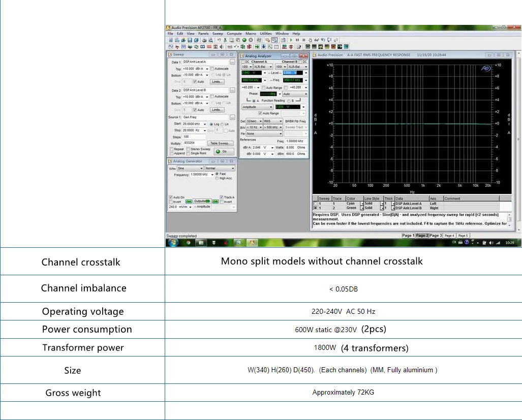522x420 pixels.
Task: Toggle the Stereo Sweep checkbox
Action: tap(188, 149)
